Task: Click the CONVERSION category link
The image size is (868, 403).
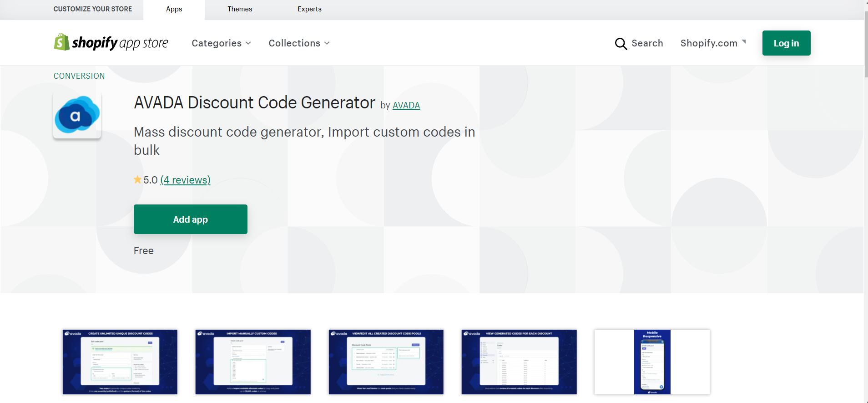Action: (79, 76)
